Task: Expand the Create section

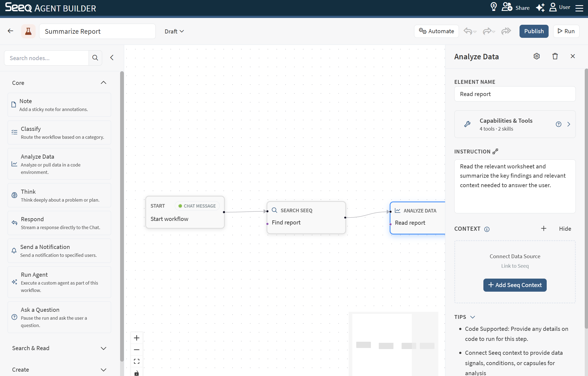Action: [x=104, y=370]
